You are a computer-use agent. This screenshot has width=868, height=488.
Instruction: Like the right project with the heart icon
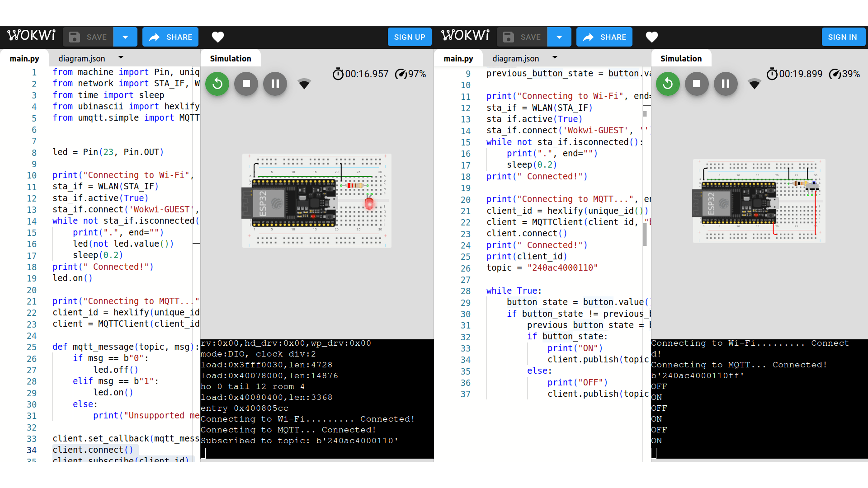coord(651,37)
